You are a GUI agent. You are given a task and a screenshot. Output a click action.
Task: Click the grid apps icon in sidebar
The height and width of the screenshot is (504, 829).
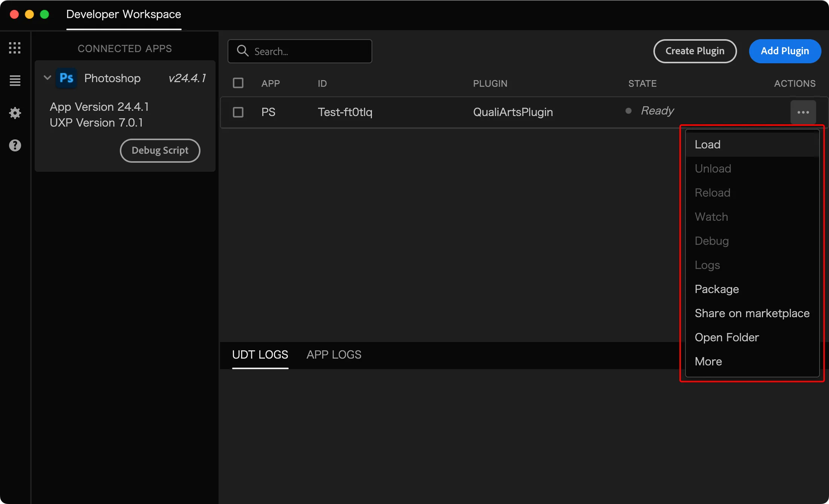click(15, 48)
